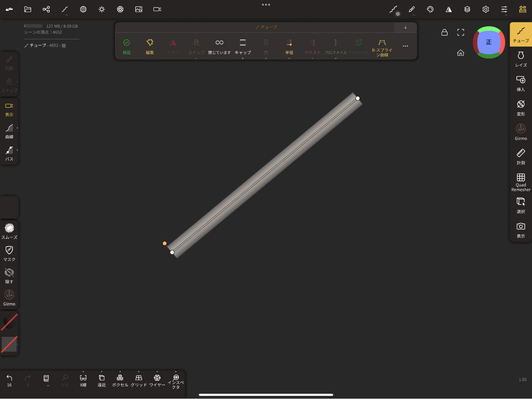Select the 計測 (Measure) tool

tap(520, 157)
